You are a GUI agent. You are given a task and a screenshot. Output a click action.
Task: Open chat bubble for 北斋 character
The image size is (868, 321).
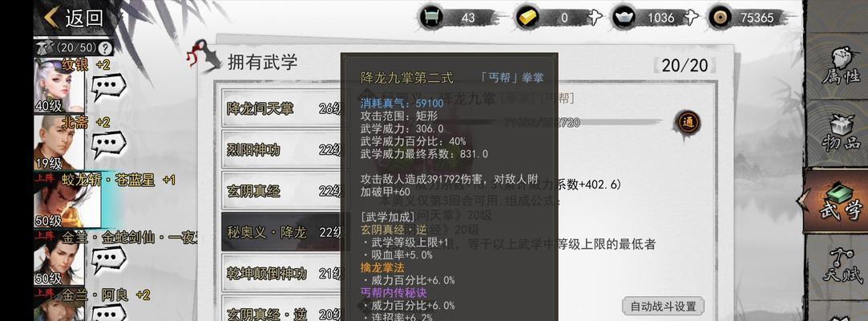tap(108, 144)
